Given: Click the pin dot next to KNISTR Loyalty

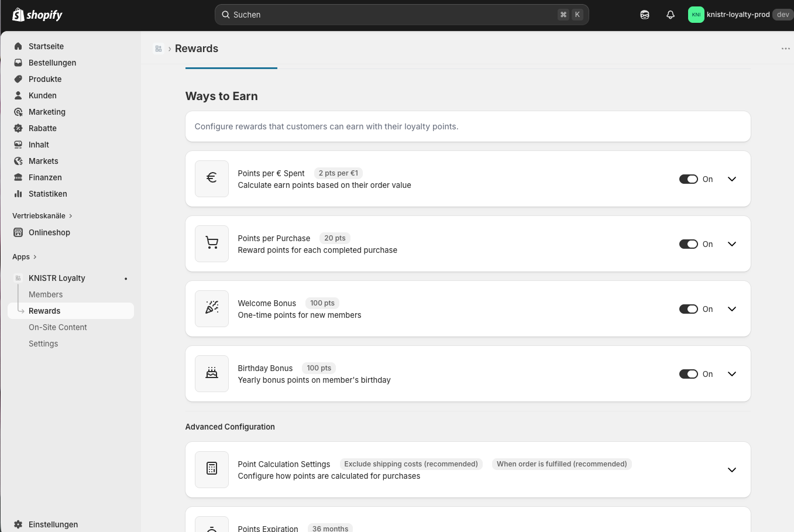Looking at the screenshot, I should point(126,279).
